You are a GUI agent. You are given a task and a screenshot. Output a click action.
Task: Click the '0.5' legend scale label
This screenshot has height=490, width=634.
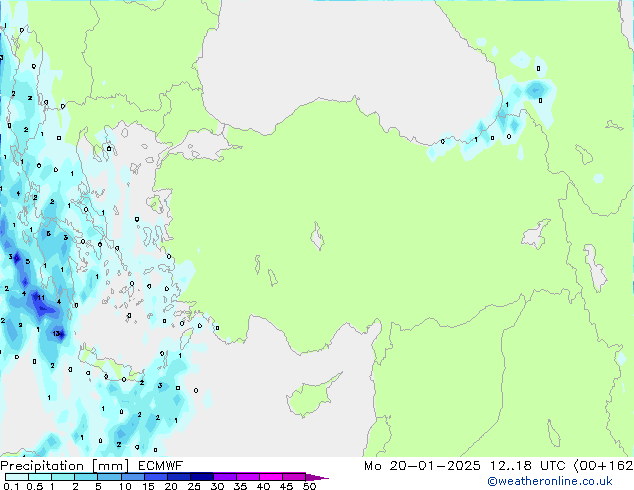(35, 486)
